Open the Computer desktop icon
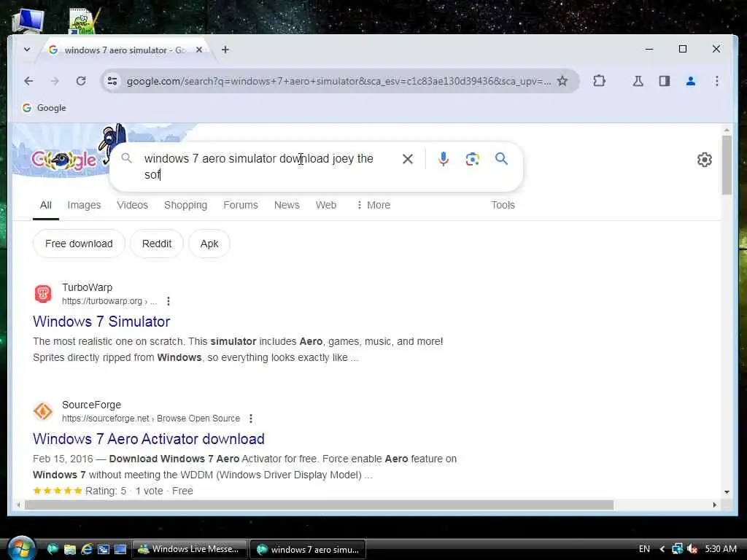 coord(28,21)
